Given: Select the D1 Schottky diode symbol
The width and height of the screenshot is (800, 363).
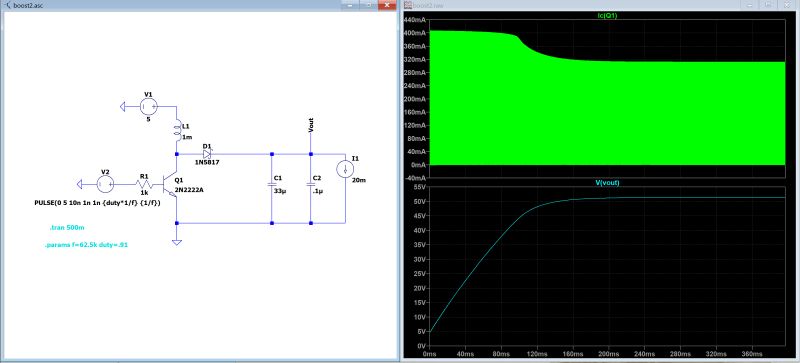Looking at the screenshot, I should point(207,153).
